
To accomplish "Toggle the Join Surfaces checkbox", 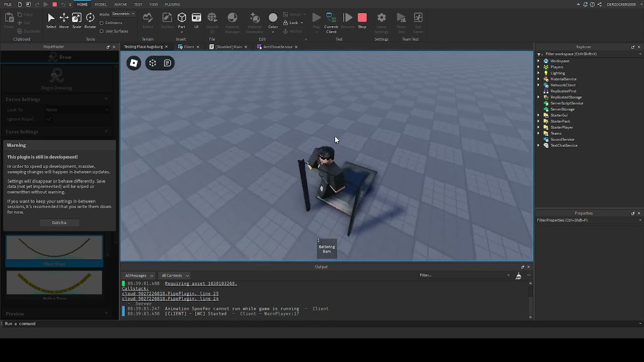I will [102, 31].
